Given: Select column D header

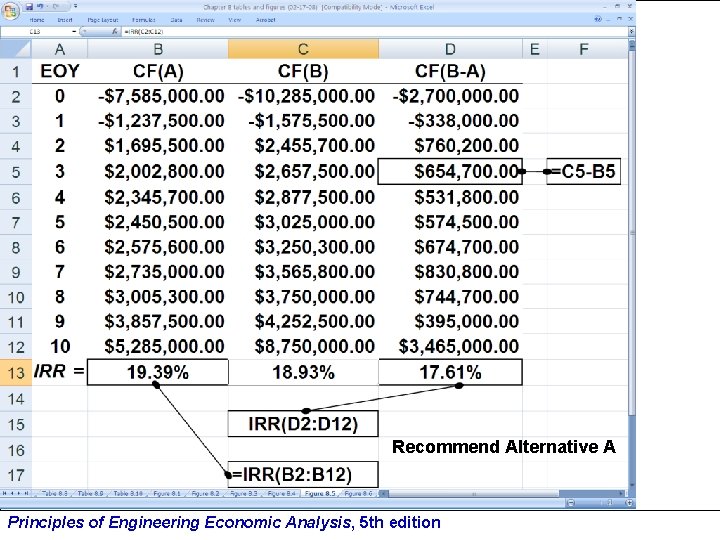Looking at the screenshot, I should [x=450, y=49].
